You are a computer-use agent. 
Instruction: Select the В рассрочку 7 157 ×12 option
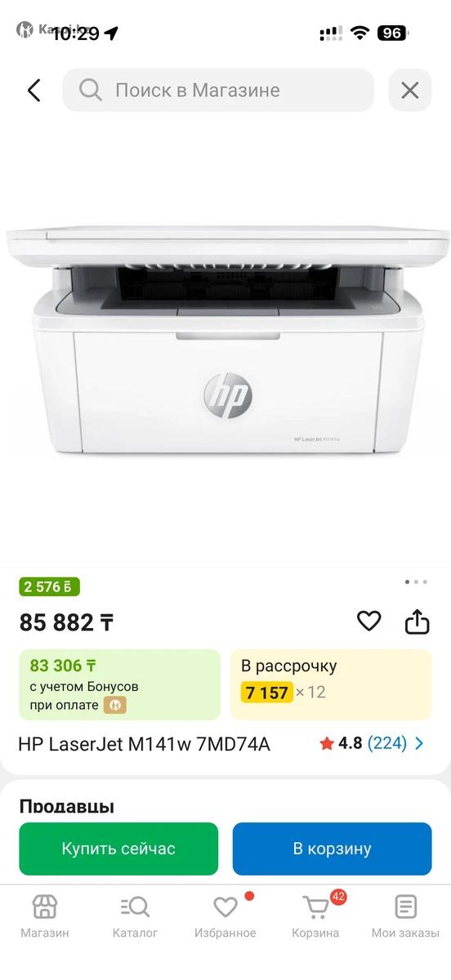click(x=331, y=684)
